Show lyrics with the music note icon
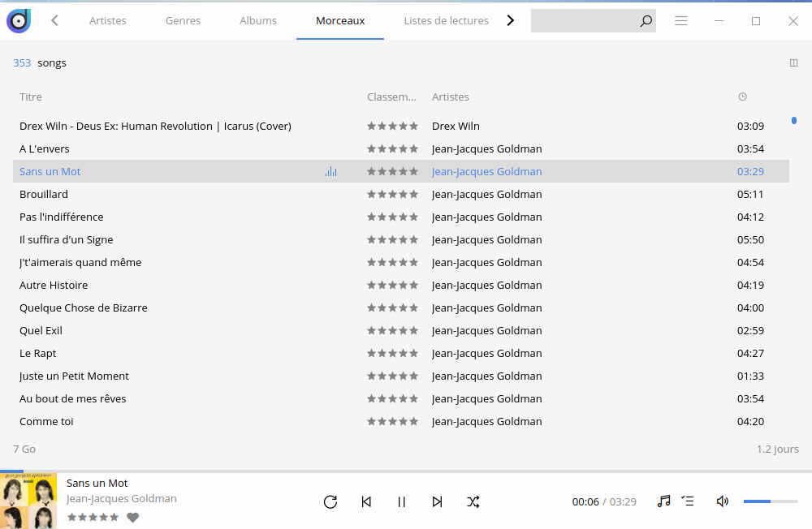The image size is (812, 529). [x=663, y=501]
